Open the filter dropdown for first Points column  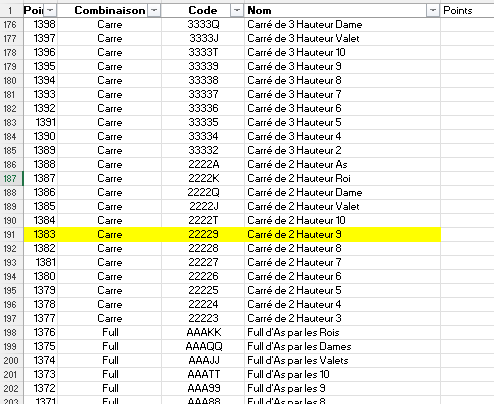click(x=50, y=11)
